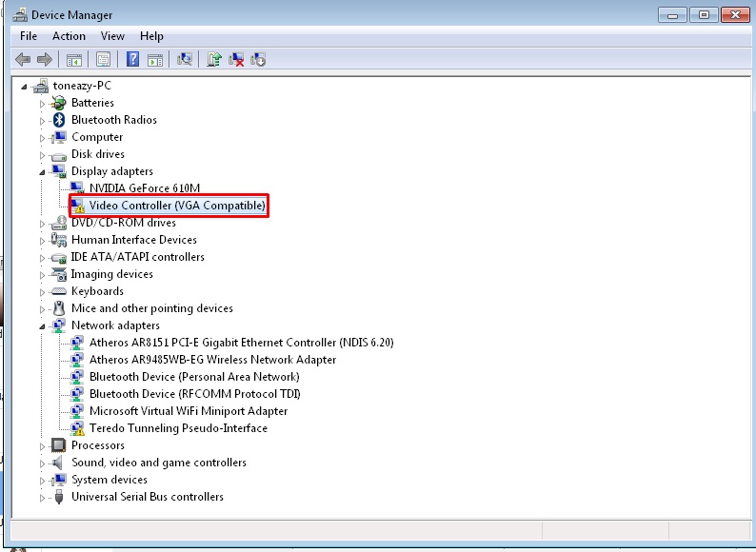Image resolution: width=756 pixels, height=552 pixels.
Task: Expand the Sound, video and game controllers arrow
Action: click(42, 463)
